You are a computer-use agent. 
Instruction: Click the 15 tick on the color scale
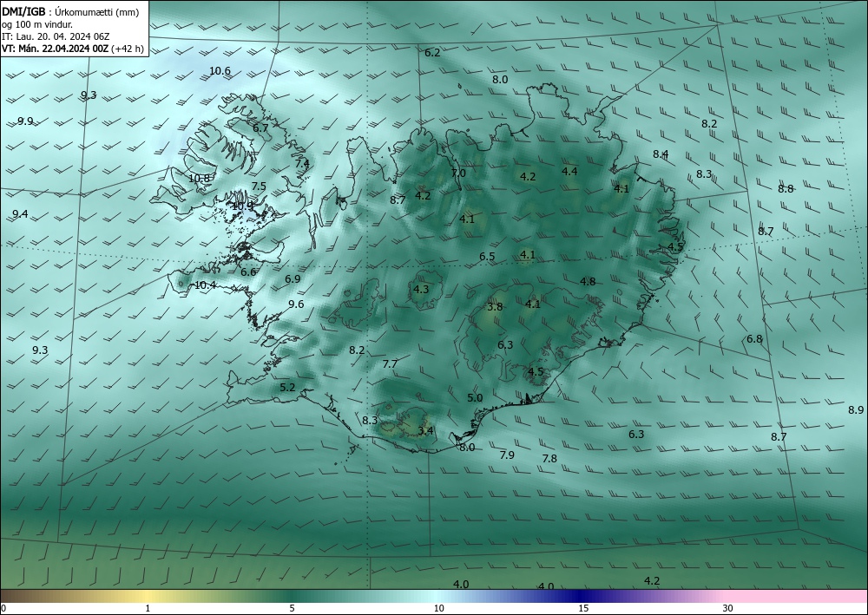583,609
